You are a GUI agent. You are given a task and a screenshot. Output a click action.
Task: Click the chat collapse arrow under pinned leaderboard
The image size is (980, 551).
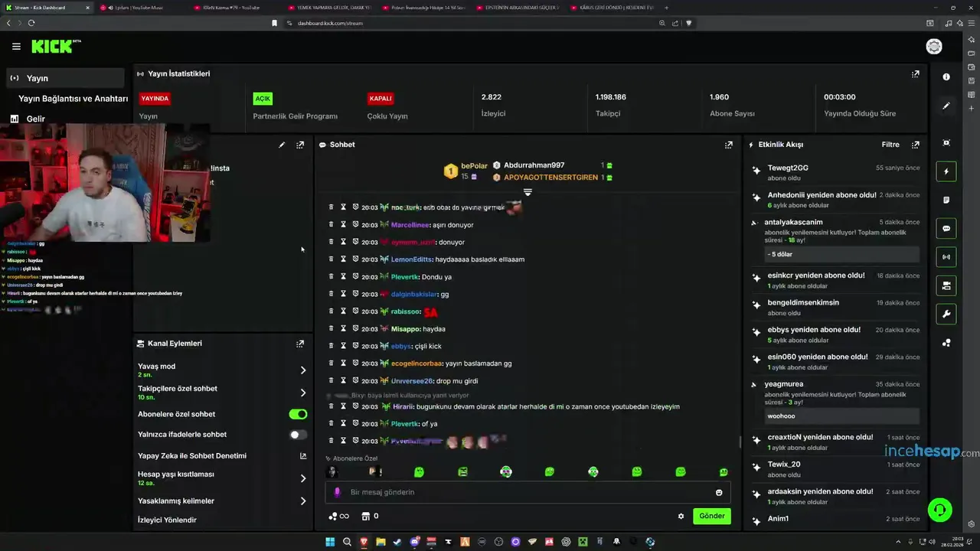[528, 192]
